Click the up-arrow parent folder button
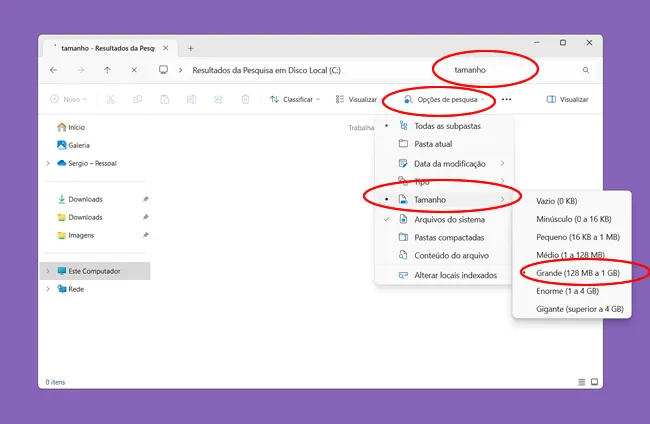This screenshot has height=424, width=650. pos(107,70)
